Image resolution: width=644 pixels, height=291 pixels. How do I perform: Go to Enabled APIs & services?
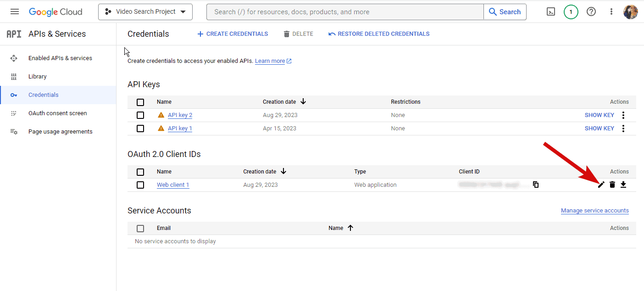click(60, 58)
